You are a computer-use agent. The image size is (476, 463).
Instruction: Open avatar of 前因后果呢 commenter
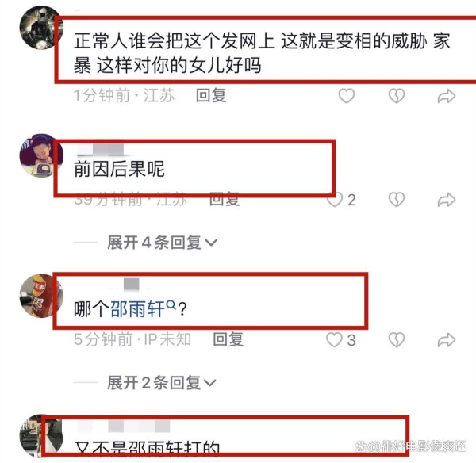41,155
